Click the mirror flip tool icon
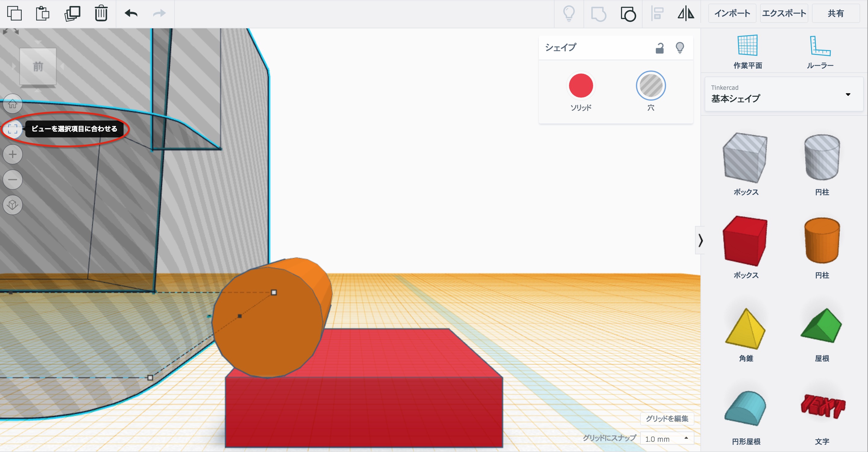Viewport: 868px width, 452px height. pyautogui.click(x=686, y=14)
